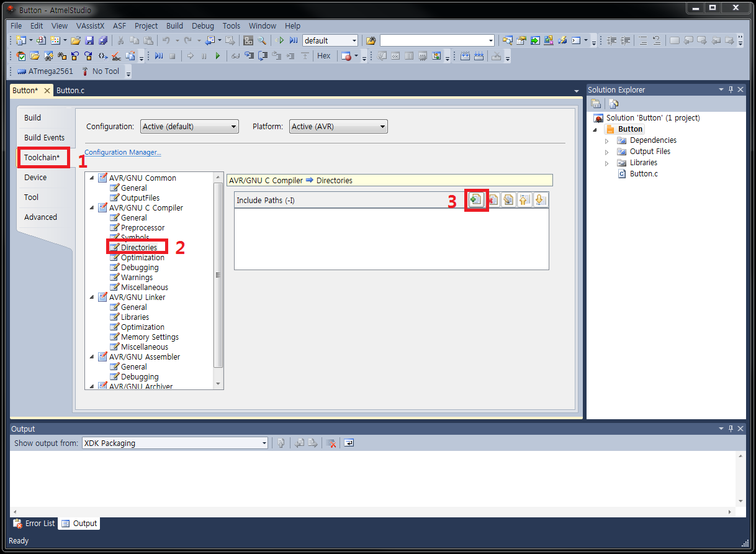The height and width of the screenshot is (554, 756).
Task: Select Directories under AVR/GNU C Compiler
Action: point(138,247)
